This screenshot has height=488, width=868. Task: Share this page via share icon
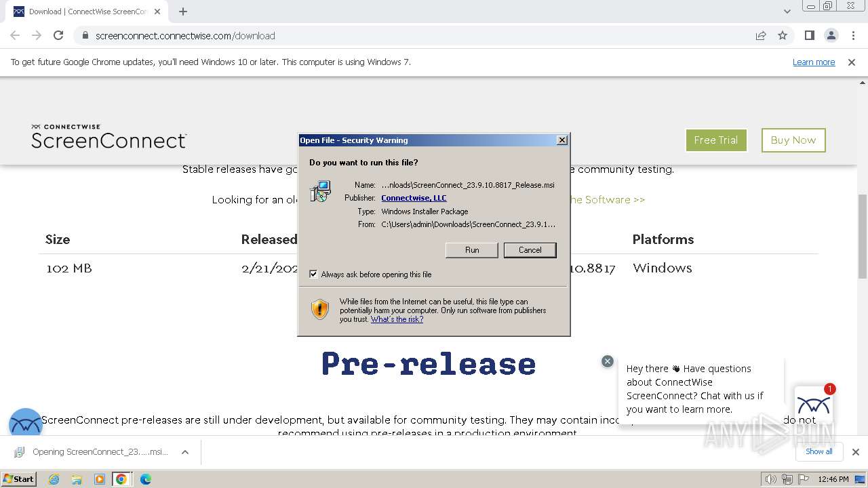pos(761,36)
